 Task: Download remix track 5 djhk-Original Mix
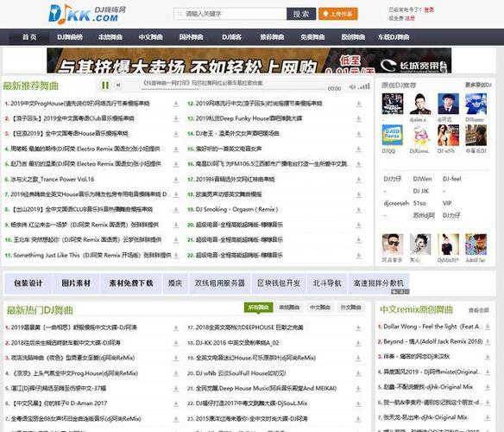(x=488, y=387)
